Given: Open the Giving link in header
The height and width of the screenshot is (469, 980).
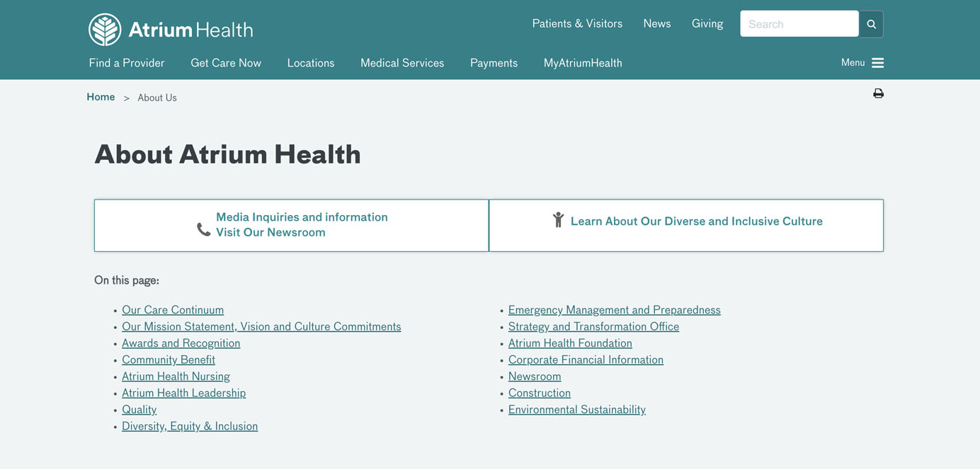Looking at the screenshot, I should click(707, 24).
